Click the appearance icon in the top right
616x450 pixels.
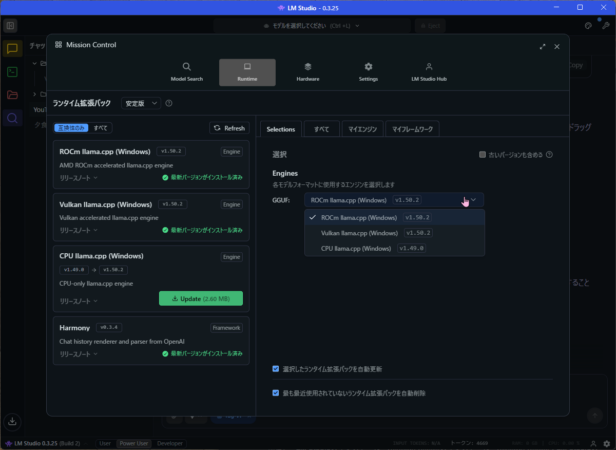click(x=588, y=26)
